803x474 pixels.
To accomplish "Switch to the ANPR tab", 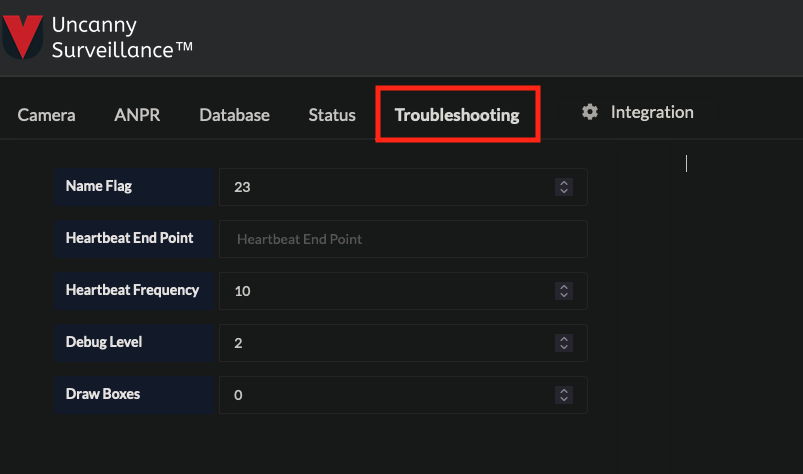I will [137, 115].
